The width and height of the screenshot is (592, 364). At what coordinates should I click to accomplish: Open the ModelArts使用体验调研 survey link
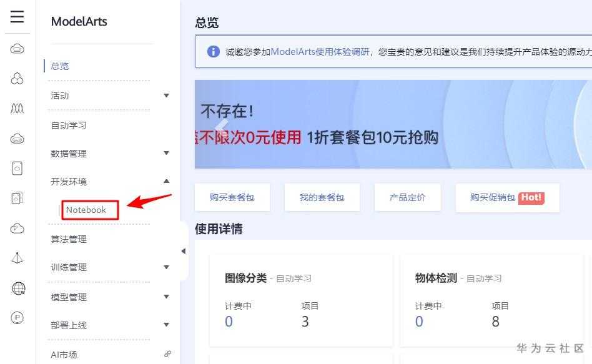(320, 52)
